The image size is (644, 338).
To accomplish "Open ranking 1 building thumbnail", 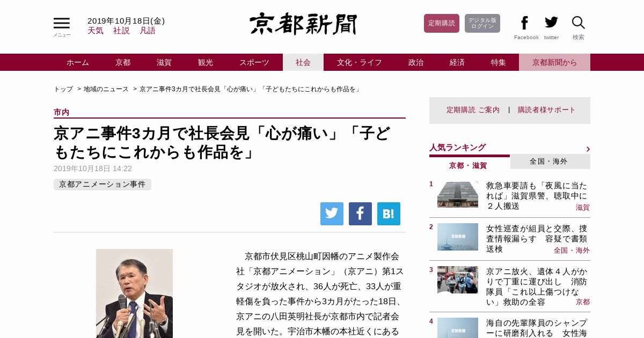I will pos(458,194).
